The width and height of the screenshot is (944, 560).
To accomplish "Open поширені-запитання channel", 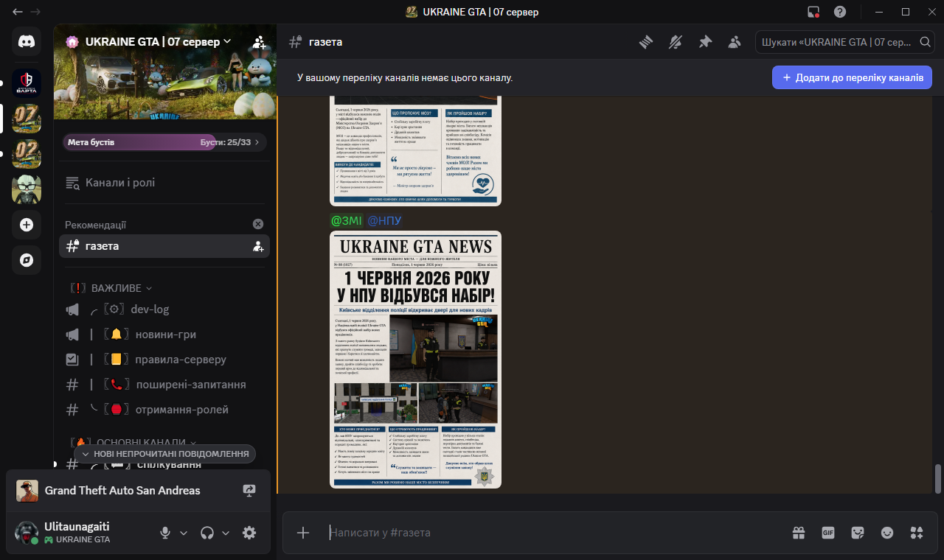I will pyautogui.click(x=164, y=385).
